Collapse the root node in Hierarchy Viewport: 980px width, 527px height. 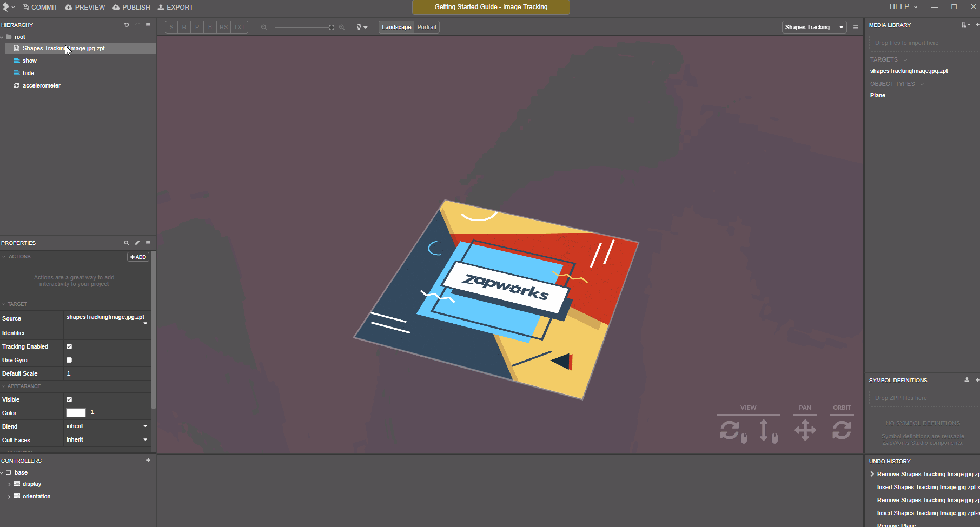tap(2, 37)
